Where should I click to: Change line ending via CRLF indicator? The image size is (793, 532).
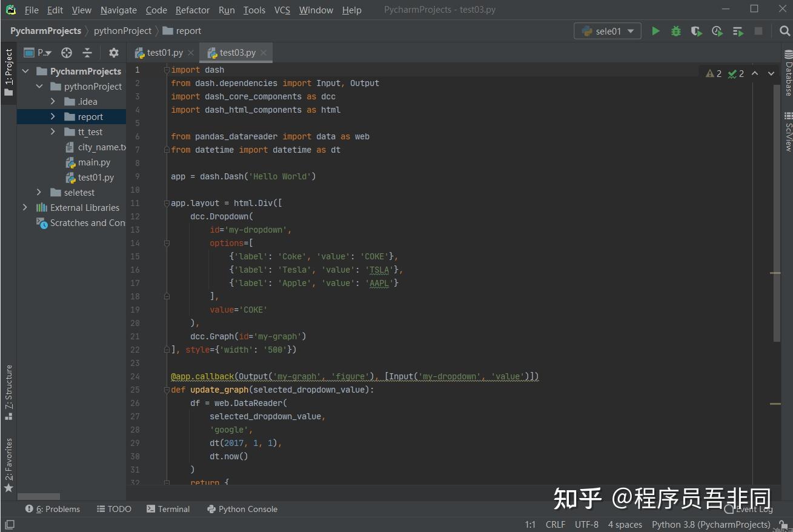[x=555, y=524]
